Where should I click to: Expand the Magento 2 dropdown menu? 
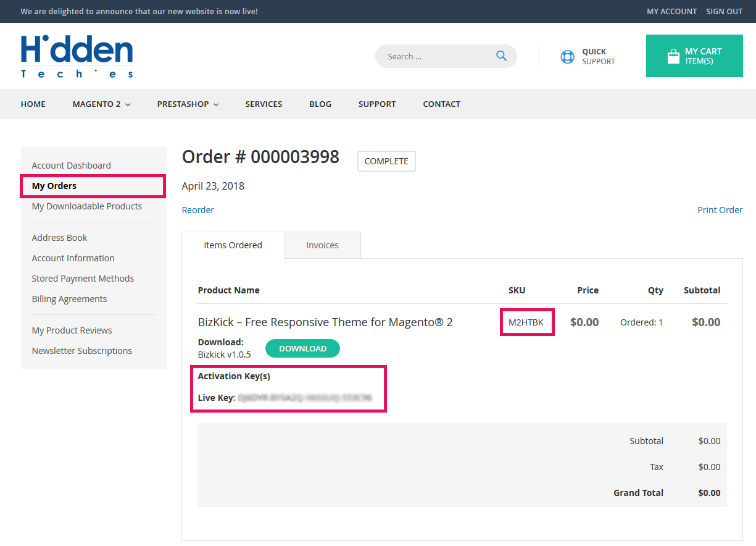[x=101, y=104]
